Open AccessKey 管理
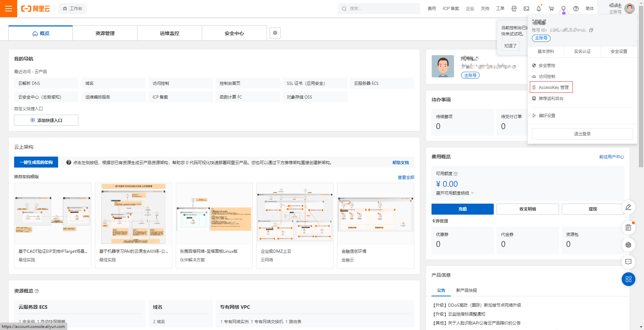The width and height of the screenshot is (644, 330). pos(551,88)
